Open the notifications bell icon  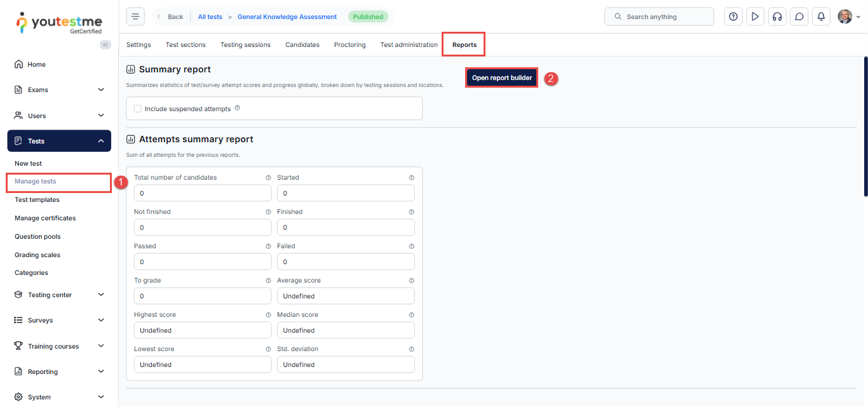[x=821, y=17]
